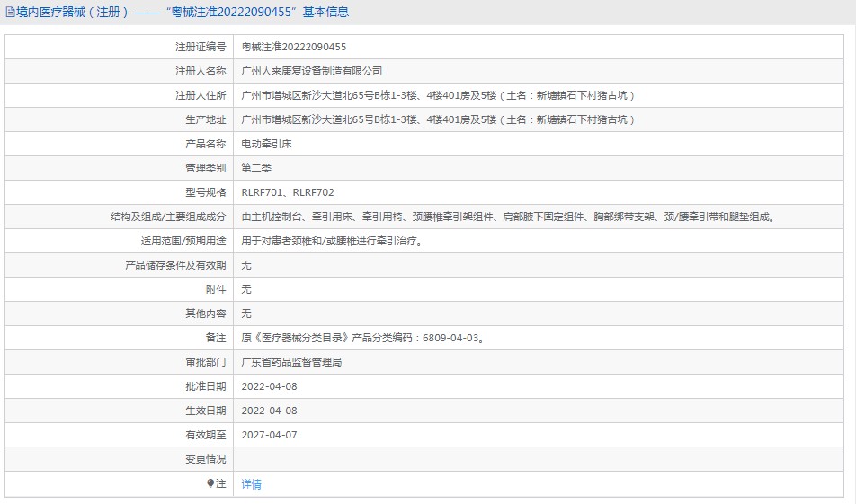Screen dimensions: 856x504
Task: Click the 生效日期 value 2022-04-08
Action: [x=269, y=411]
